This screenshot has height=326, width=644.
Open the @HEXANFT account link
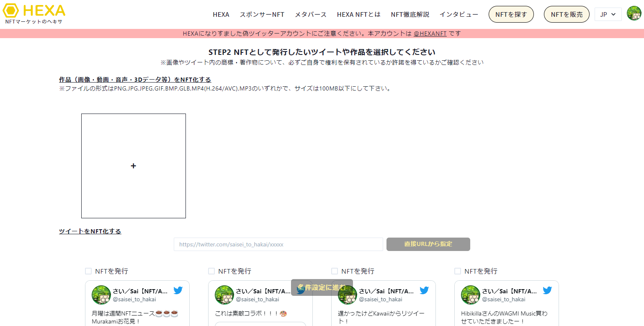(430, 34)
